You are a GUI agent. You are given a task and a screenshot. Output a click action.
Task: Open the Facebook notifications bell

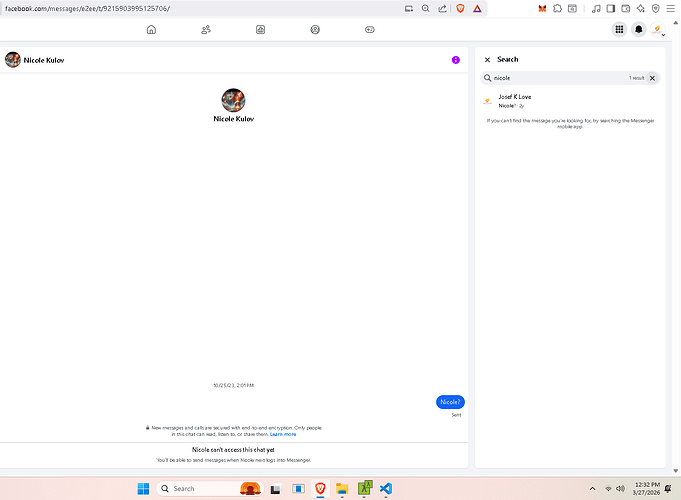pyautogui.click(x=639, y=30)
